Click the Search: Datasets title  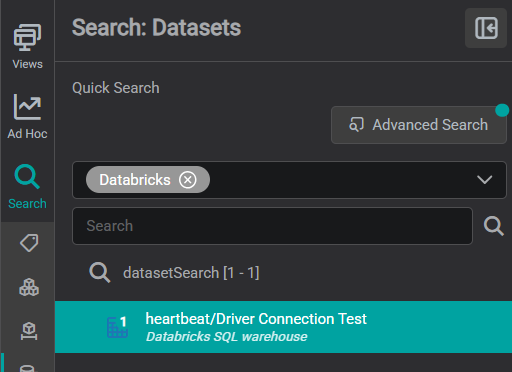pos(156,28)
